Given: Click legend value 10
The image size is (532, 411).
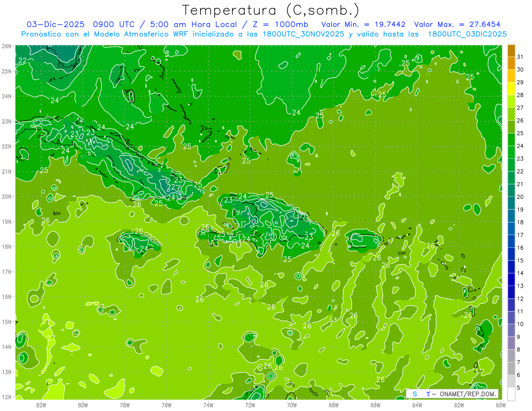Looking at the screenshot, I should (520, 324).
